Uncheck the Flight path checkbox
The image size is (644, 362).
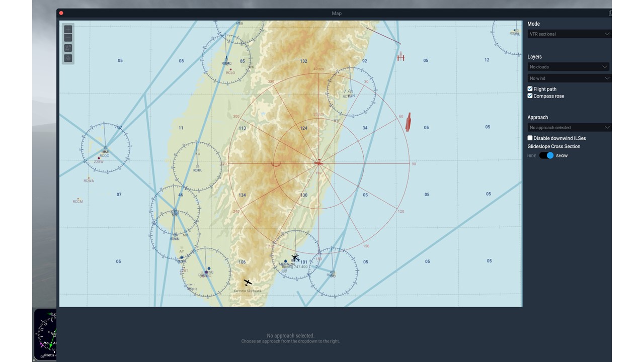(530, 89)
